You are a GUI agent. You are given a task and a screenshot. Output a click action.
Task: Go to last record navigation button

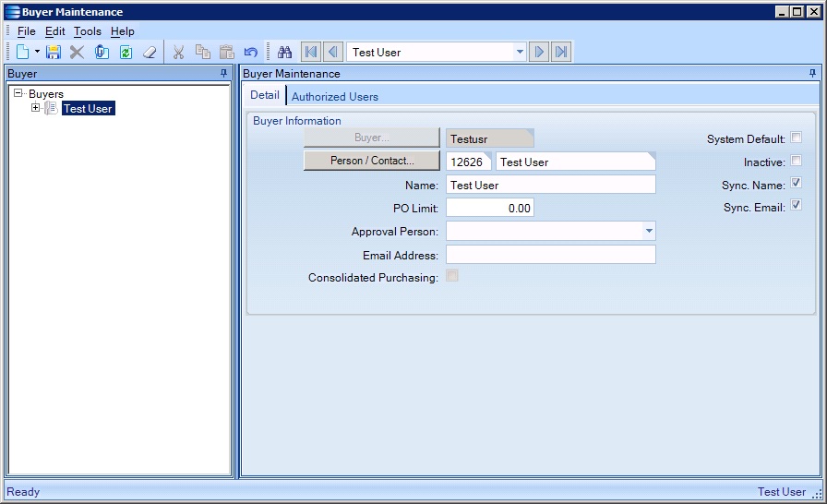[561, 52]
